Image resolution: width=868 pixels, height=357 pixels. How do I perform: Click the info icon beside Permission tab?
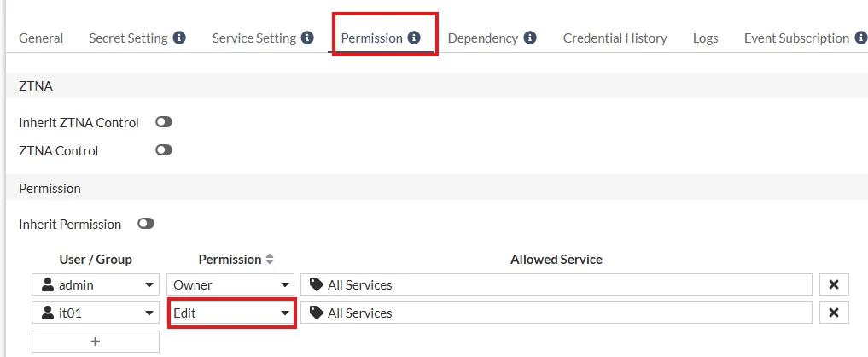pos(414,38)
